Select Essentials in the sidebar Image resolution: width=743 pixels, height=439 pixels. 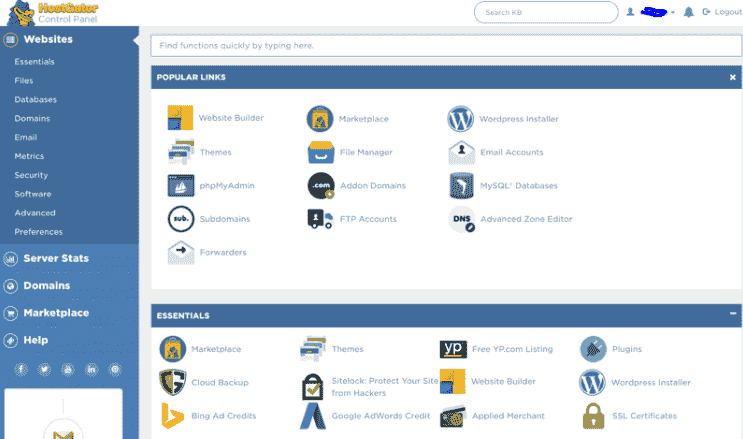[35, 62]
